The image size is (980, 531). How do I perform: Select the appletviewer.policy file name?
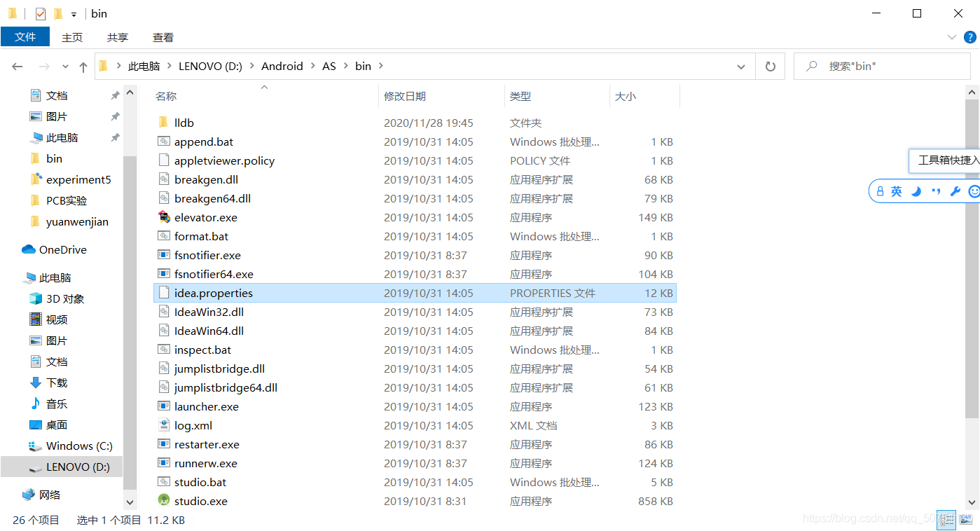click(224, 160)
